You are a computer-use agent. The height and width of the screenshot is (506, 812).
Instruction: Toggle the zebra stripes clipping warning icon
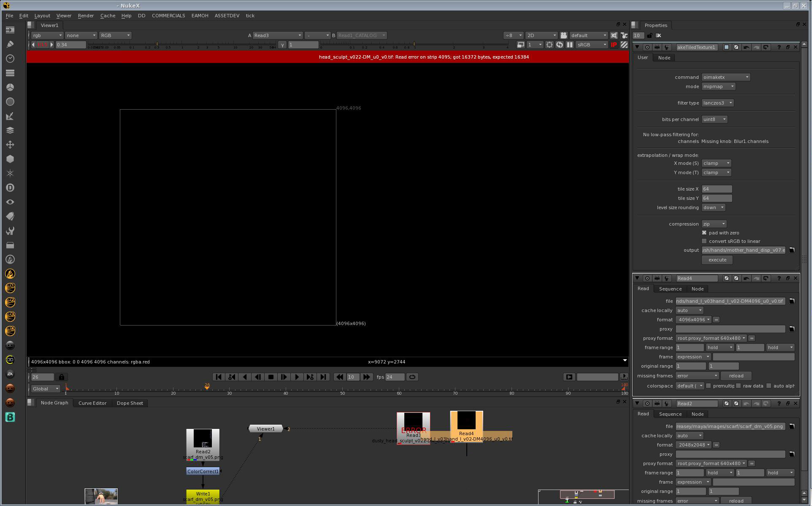[624, 45]
